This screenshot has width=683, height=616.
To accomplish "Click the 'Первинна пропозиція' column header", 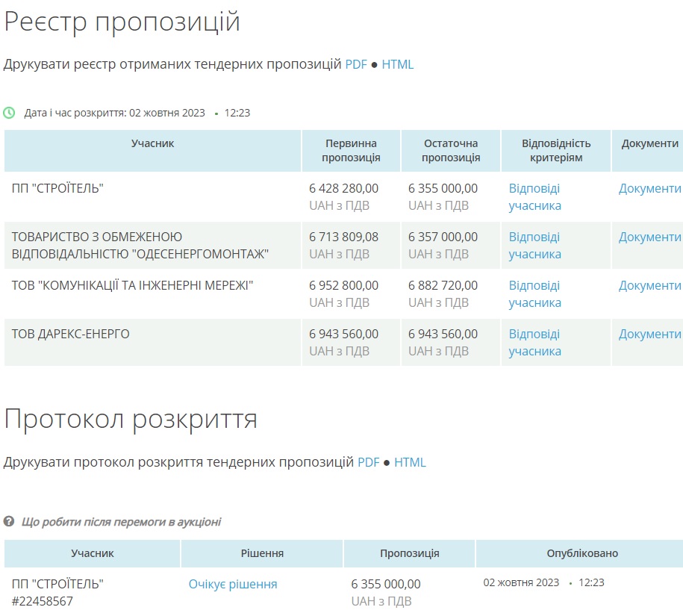I will coord(351,150).
